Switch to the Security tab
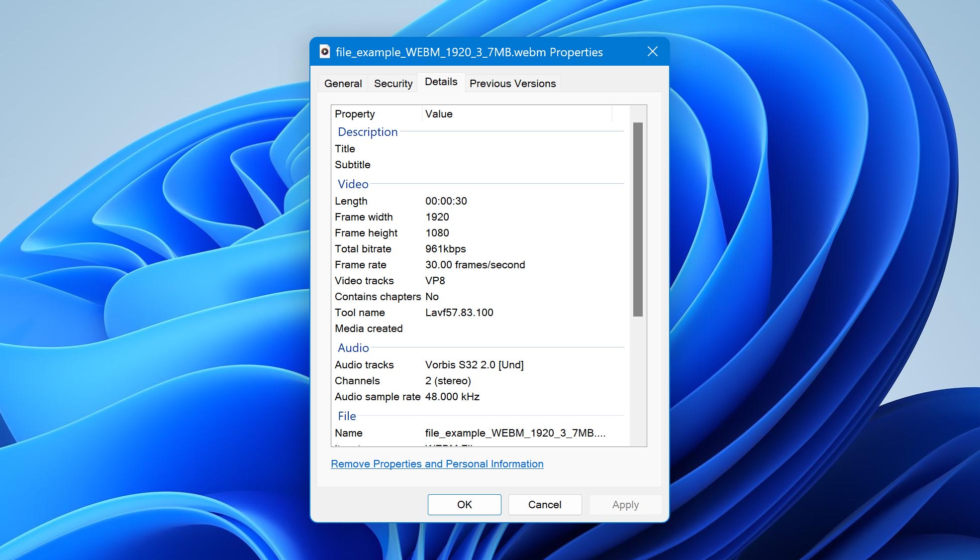 tap(393, 83)
